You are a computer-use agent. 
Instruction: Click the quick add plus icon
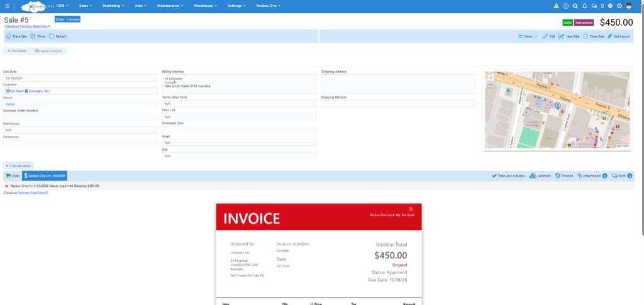click(x=566, y=6)
